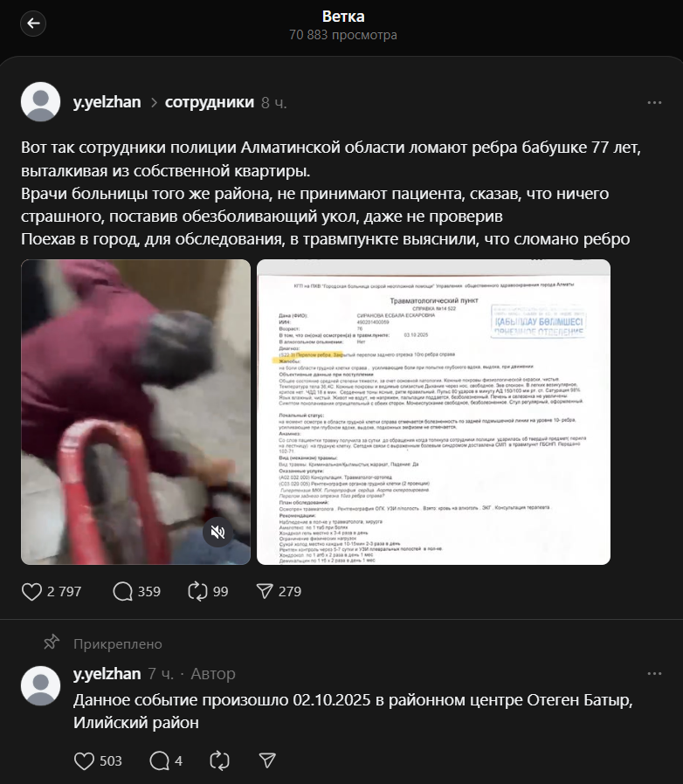The height and width of the screenshot is (784, 683).
Task: Repost the main thread with 99 reposts
Action: [197, 592]
